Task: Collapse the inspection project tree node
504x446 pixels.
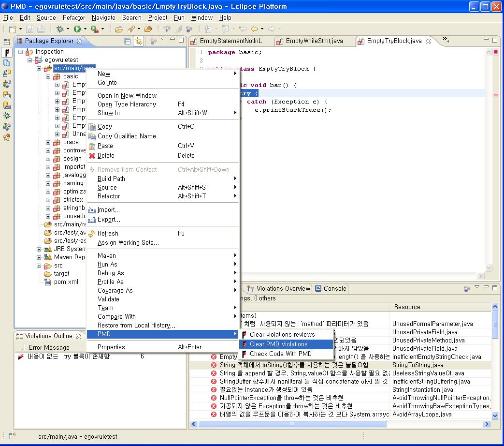Action: [x=21, y=52]
